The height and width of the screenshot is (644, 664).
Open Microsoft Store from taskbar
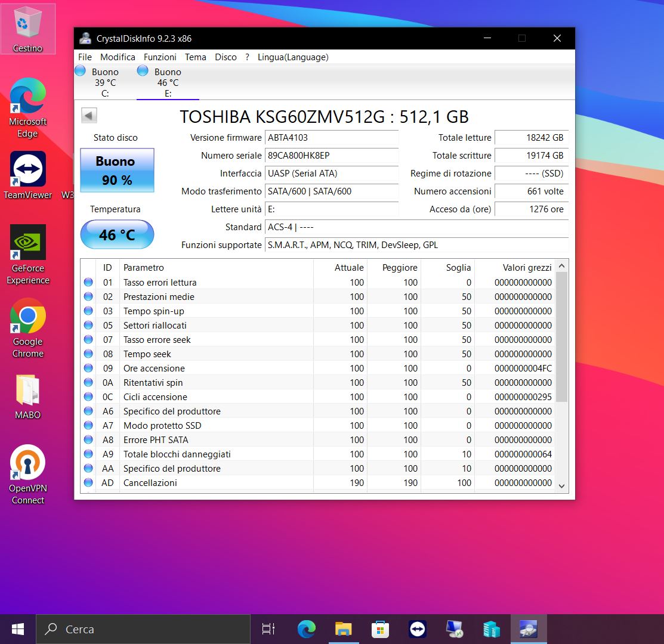click(x=380, y=629)
